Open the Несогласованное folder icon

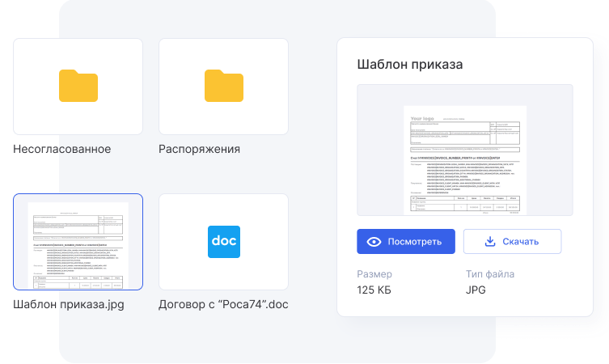click(78, 86)
